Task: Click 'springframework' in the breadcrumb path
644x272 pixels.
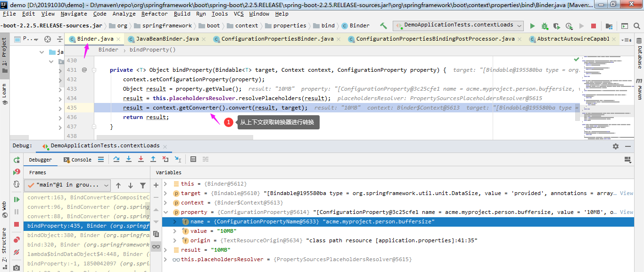Action: click(167, 25)
